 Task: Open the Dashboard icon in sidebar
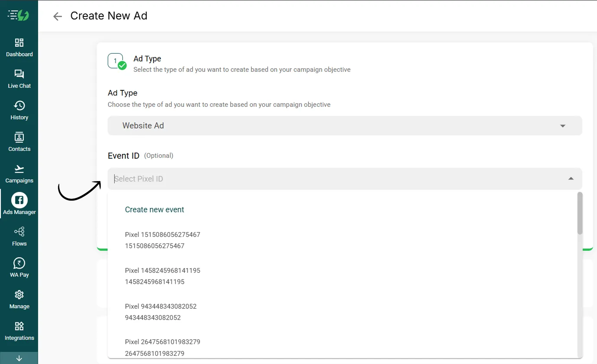coord(19,43)
